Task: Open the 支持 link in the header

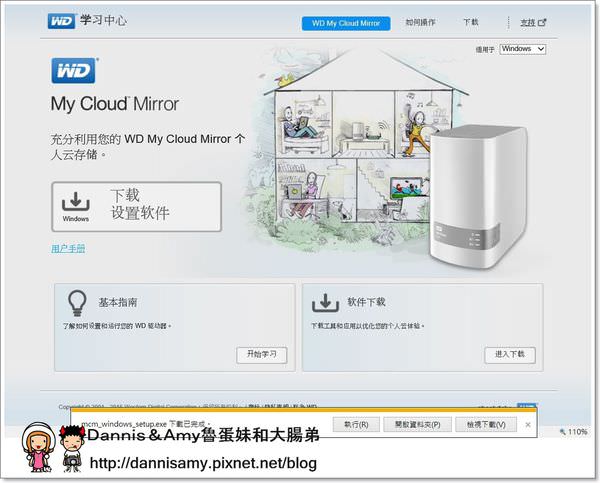Action: click(x=527, y=23)
